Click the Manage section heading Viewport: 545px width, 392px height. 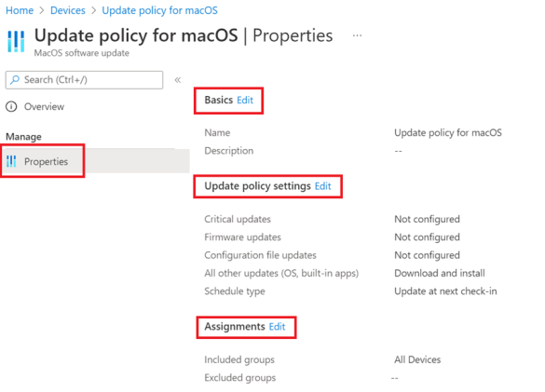tap(23, 137)
